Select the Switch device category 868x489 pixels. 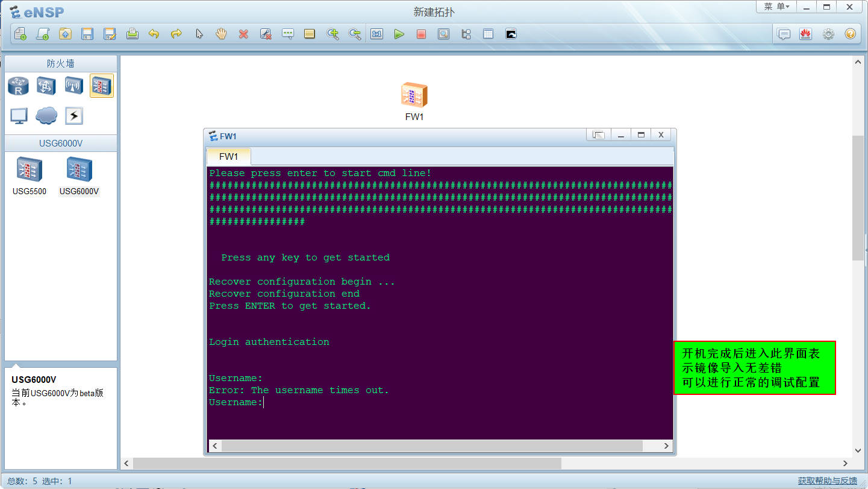coord(46,86)
